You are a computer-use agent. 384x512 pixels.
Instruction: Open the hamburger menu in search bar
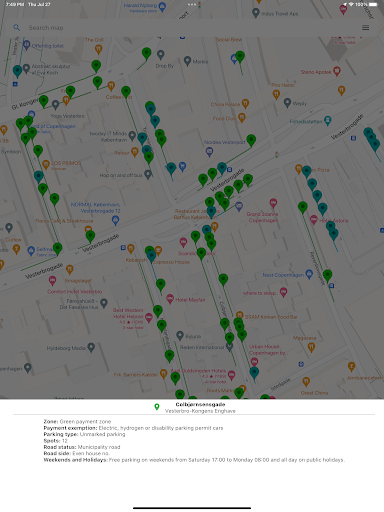click(365, 28)
